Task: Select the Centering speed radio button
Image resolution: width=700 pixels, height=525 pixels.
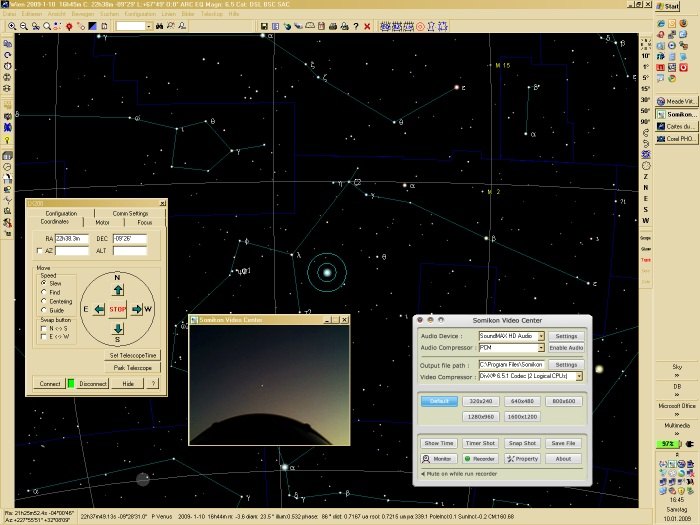Action: [44, 301]
